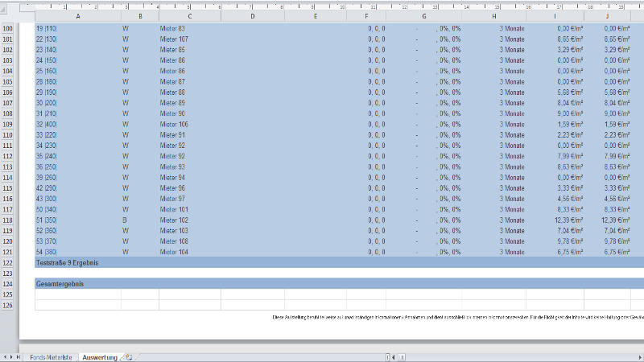The width and height of the screenshot is (644, 362).
Task: Go to the next sheet with the tab arrow
Action: click(11, 357)
